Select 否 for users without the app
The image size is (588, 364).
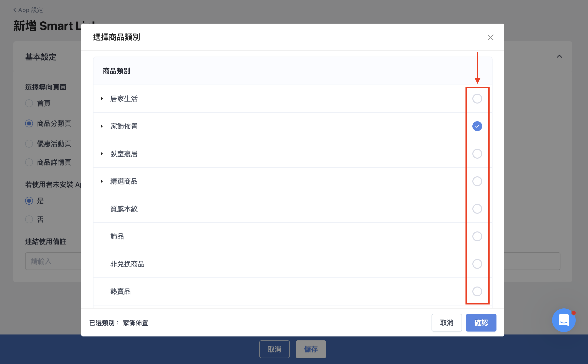coord(29,219)
